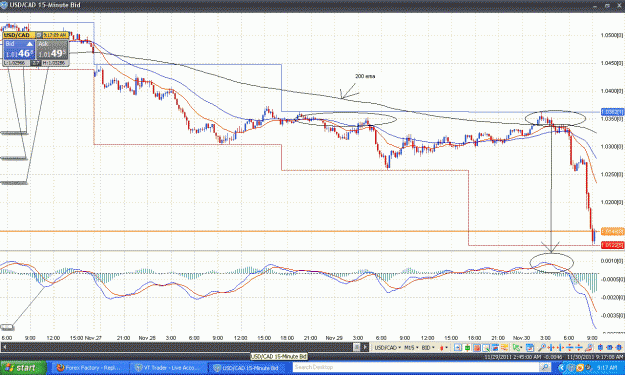Click the blue window icon after chart type dropdown
625x375 pixels.
pos(458,348)
